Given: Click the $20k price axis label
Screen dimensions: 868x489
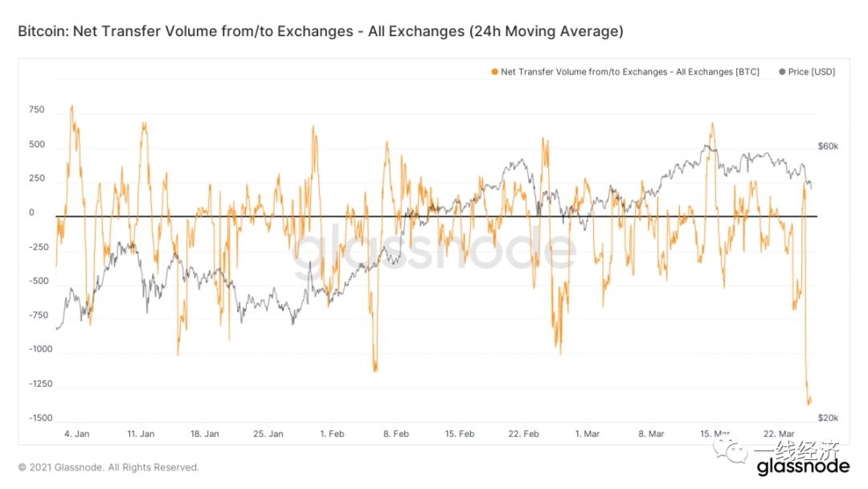Looking at the screenshot, I should [x=828, y=417].
